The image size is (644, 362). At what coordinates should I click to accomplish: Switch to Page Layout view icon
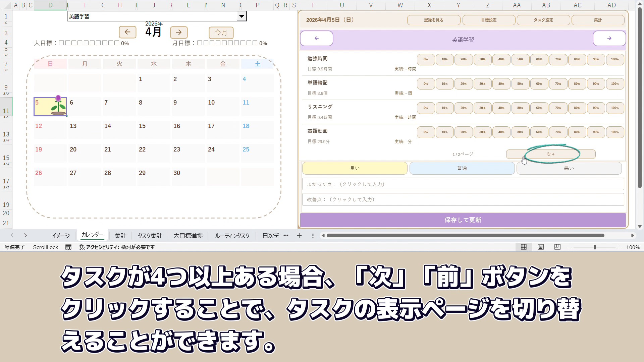(x=541, y=247)
